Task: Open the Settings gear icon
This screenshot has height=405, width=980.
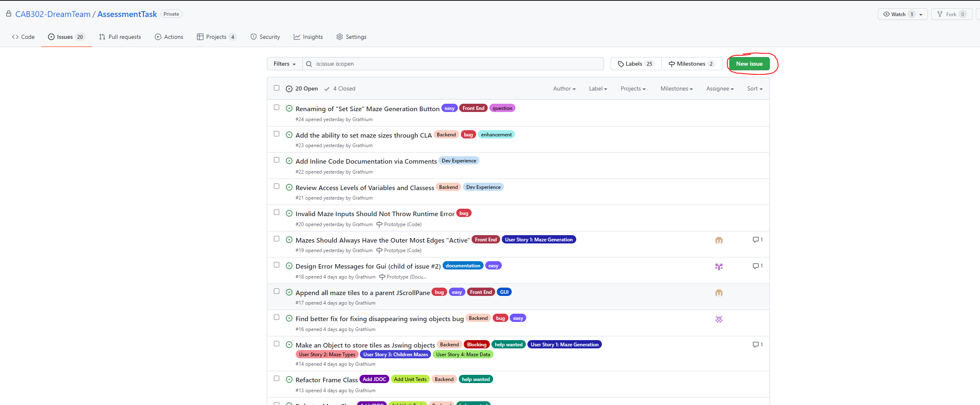Action: point(340,37)
